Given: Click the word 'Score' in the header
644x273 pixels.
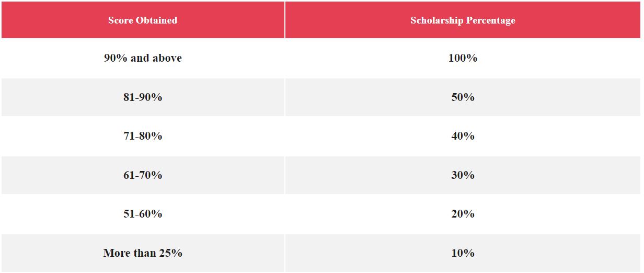Looking at the screenshot, I should click(x=120, y=20).
